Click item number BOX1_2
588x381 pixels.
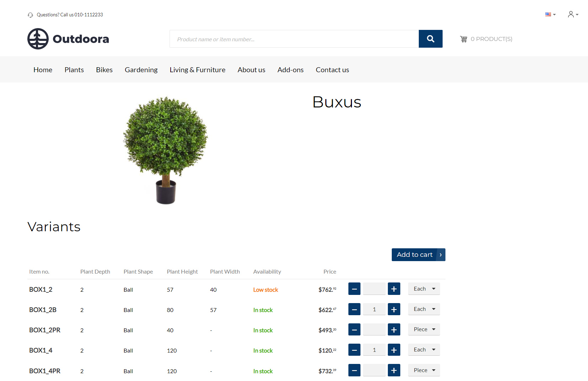[41, 290]
